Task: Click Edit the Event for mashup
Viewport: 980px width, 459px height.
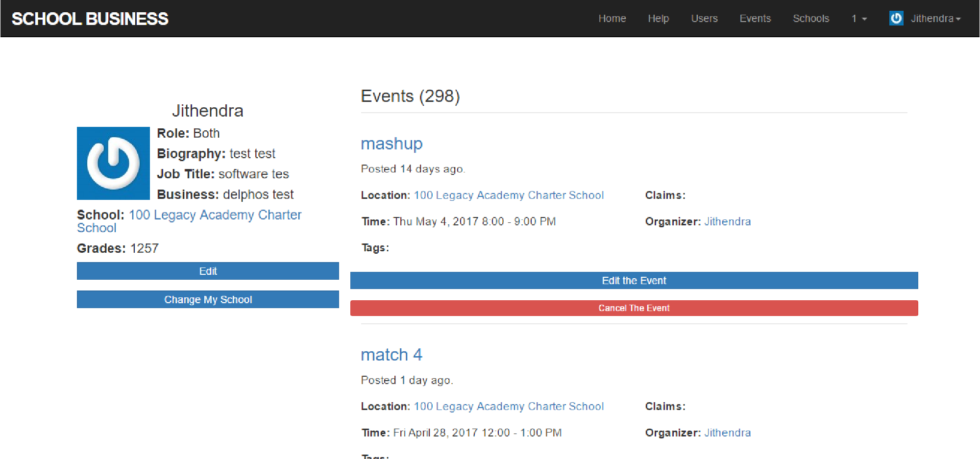Action: [x=634, y=281]
